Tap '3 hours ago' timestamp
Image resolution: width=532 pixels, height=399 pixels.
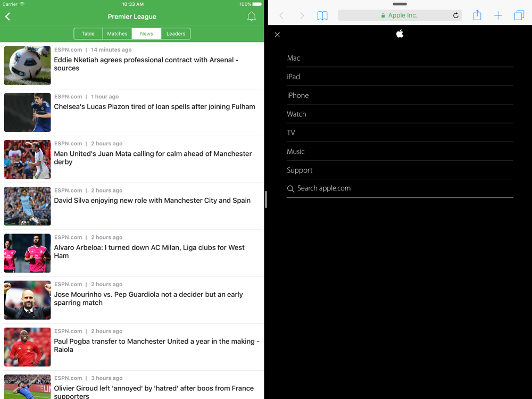click(106, 378)
